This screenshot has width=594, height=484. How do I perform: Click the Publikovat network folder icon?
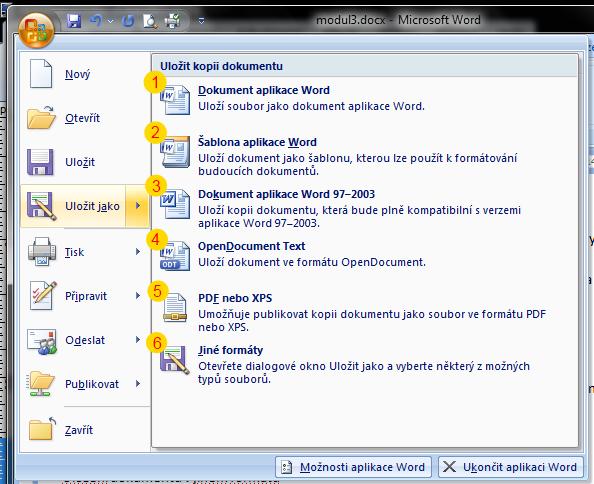[x=41, y=384]
